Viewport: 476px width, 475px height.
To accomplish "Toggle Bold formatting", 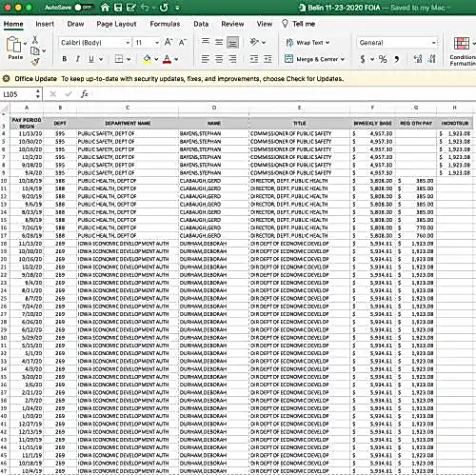I will coord(65,59).
